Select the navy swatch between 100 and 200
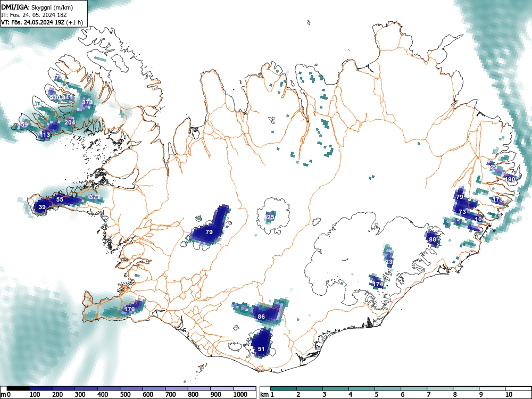532x399 pixels. click(41, 388)
